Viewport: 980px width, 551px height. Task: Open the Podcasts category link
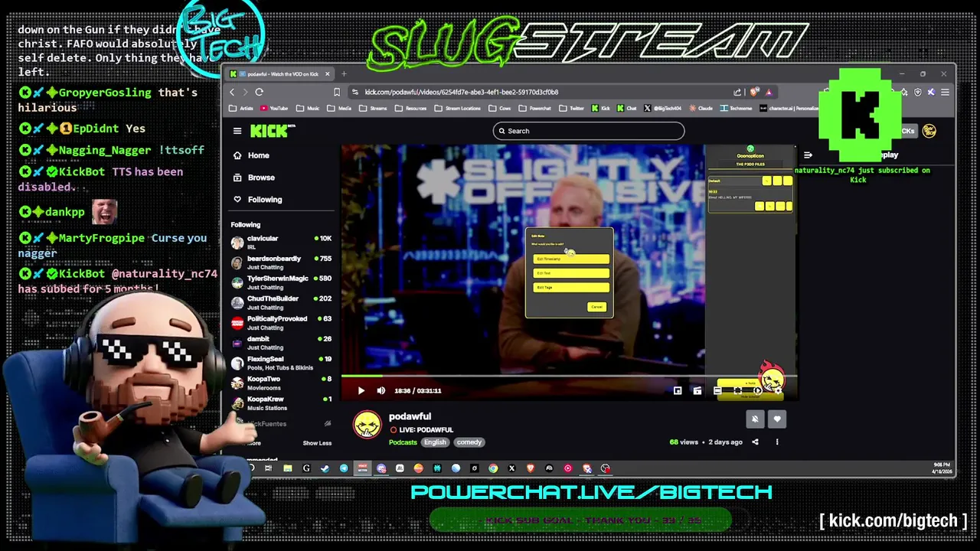pyautogui.click(x=403, y=442)
